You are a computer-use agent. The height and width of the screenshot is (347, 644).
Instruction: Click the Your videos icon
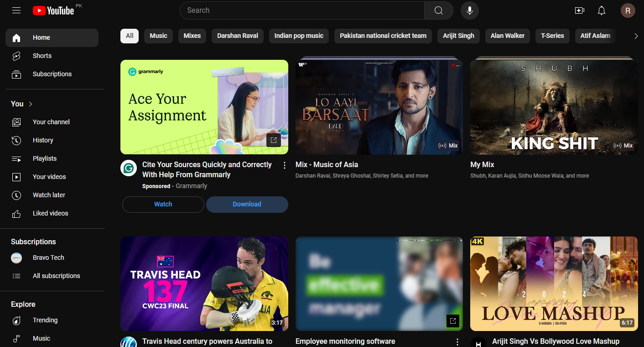[16, 177]
